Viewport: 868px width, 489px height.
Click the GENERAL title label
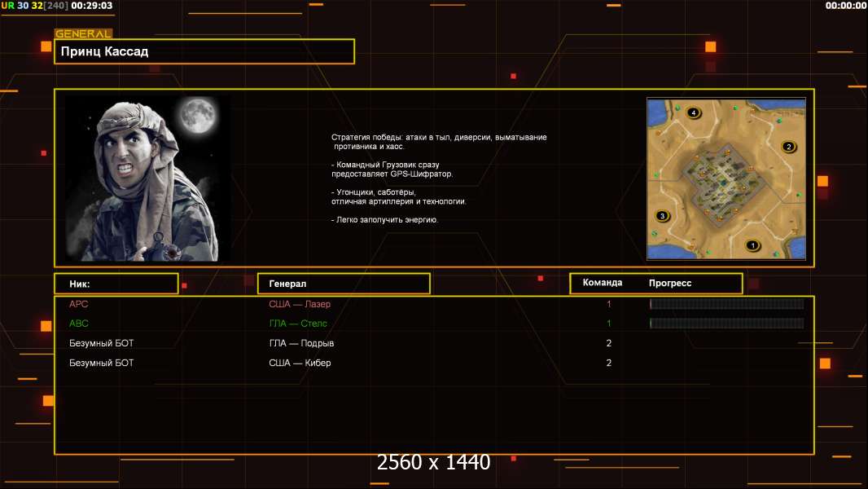(83, 34)
